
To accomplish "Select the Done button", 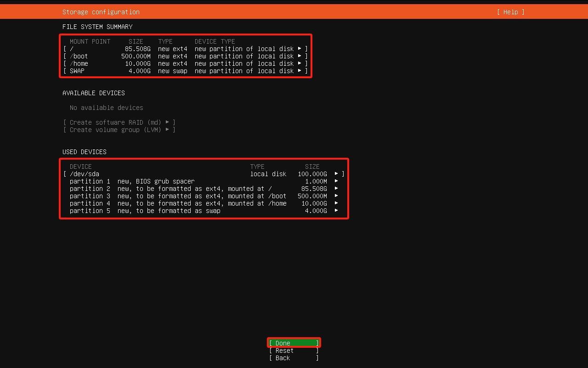I will (294, 343).
